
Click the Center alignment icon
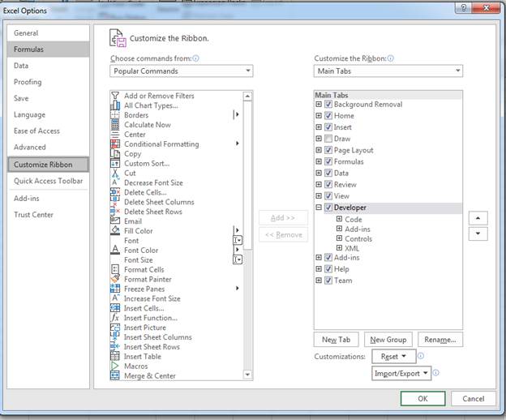click(115, 135)
